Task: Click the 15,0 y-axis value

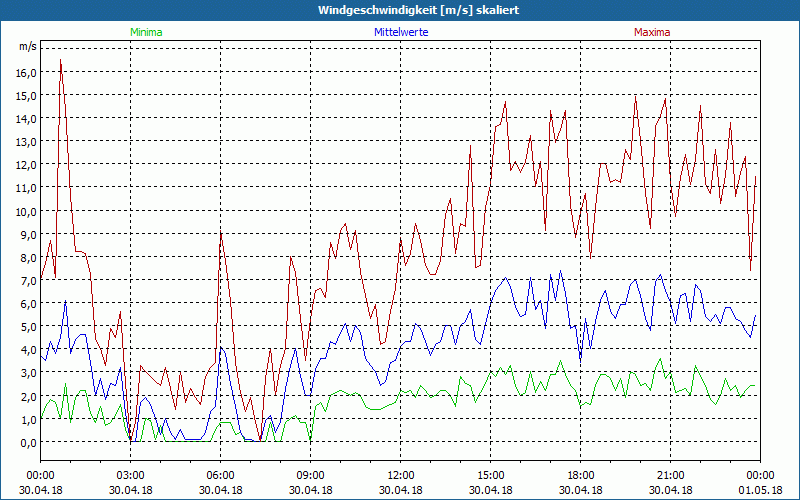Action: click(x=27, y=95)
